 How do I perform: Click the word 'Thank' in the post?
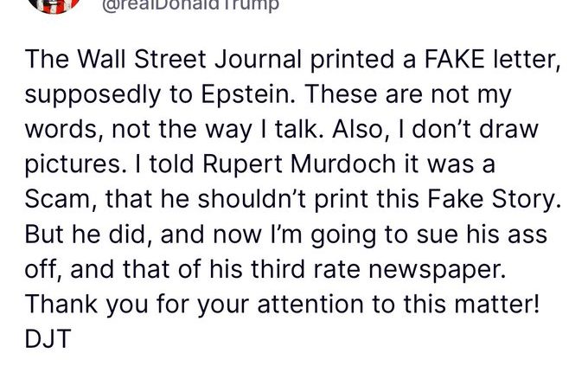pyautogui.click(x=61, y=305)
